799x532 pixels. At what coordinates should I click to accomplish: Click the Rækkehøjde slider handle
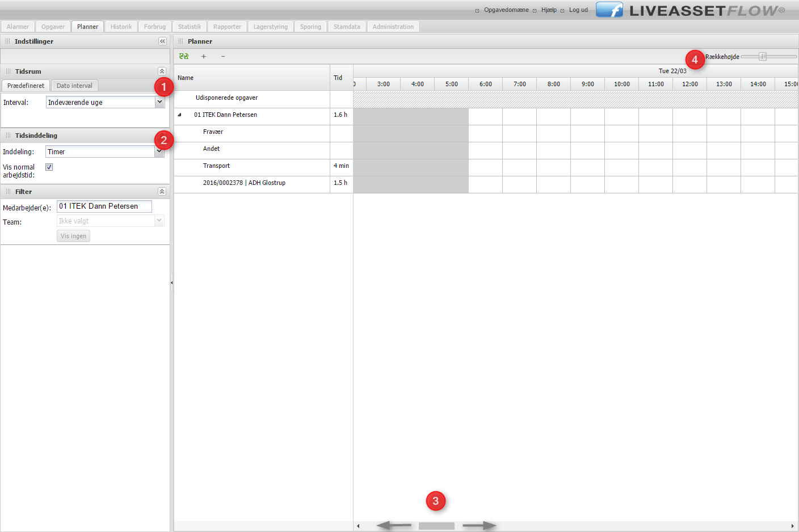(763, 57)
